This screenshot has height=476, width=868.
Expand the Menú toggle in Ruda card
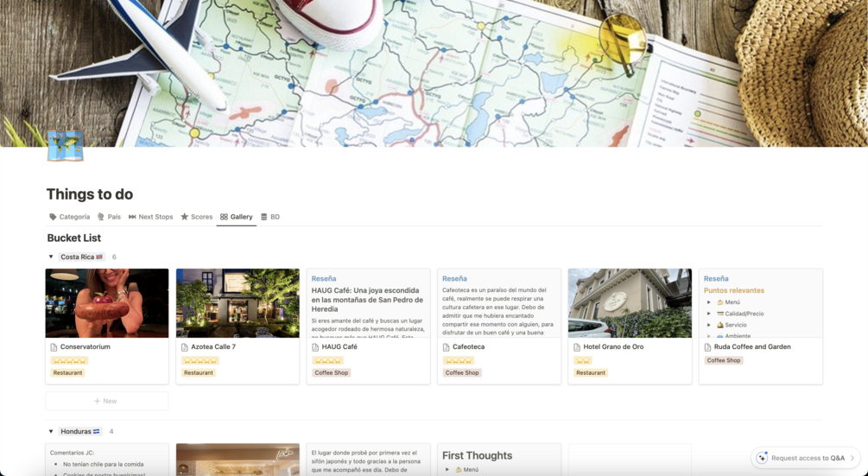tap(708, 302)
